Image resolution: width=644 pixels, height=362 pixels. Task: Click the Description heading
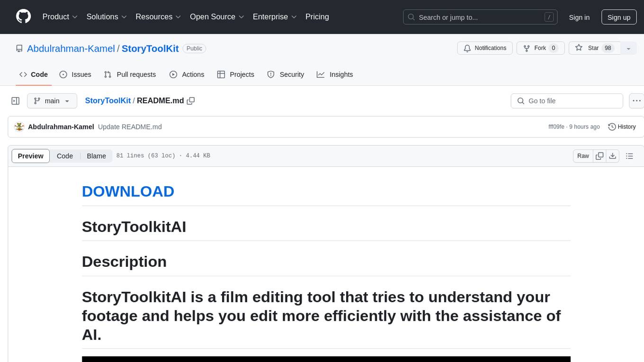(x=124, y=262)
